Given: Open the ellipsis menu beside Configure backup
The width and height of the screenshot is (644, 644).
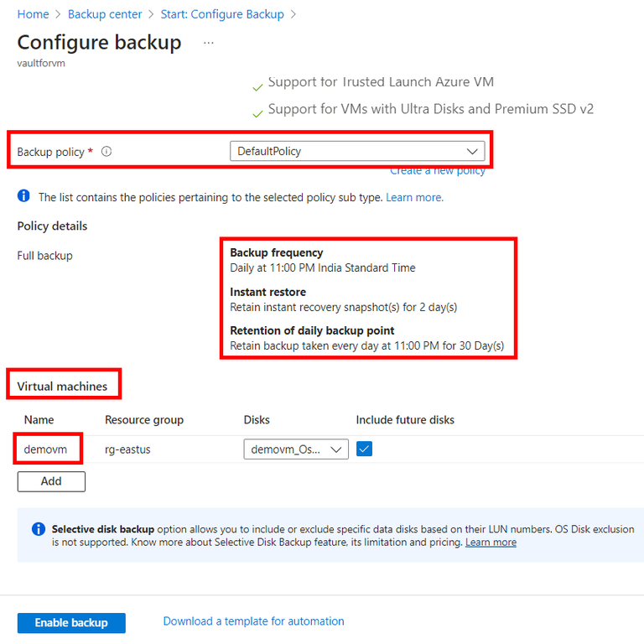Looking at the screenshot, I should [209, 43].
